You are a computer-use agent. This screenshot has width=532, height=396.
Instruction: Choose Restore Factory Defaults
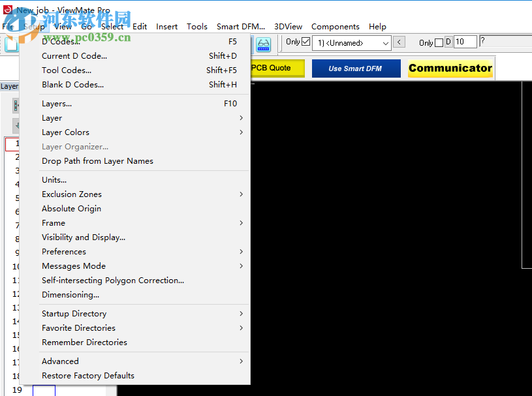click(x=88, y=375)
